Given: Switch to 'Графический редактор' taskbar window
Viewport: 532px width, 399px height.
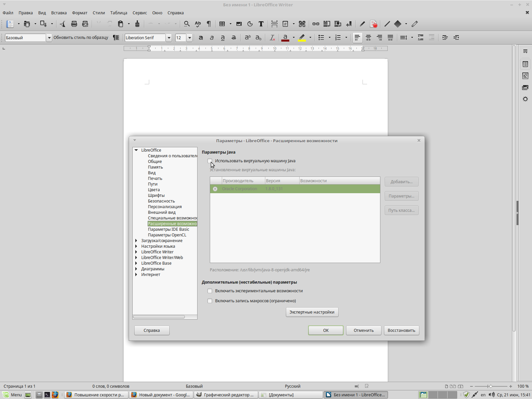Looking at the screenshot, I should 226,395.
